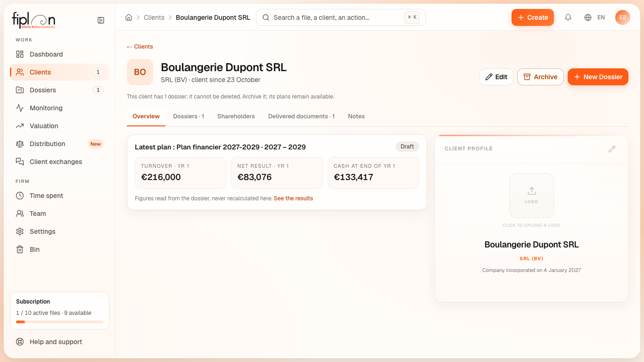This screenshot has height=362, width=644.
Task: Click the Create button
Action: (x=533, y=17)
